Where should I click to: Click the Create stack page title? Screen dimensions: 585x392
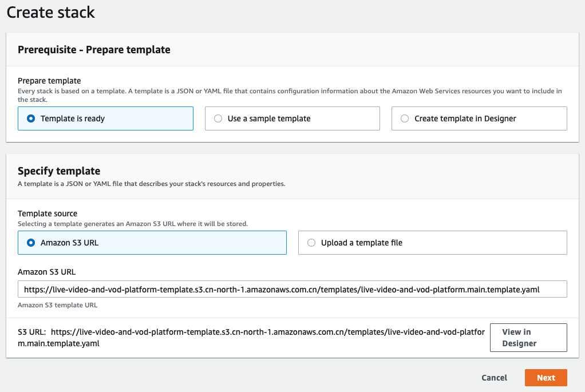tap(51, 13)
